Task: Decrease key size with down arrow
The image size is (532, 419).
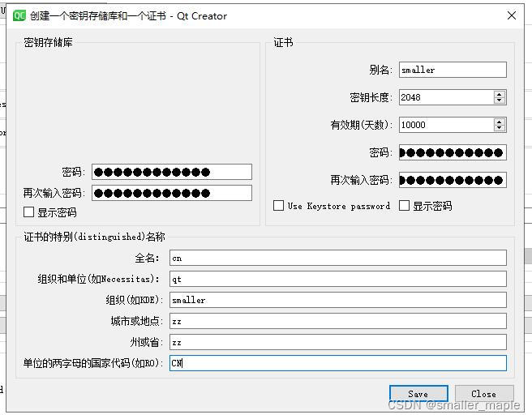Action: tap(499, 100)
